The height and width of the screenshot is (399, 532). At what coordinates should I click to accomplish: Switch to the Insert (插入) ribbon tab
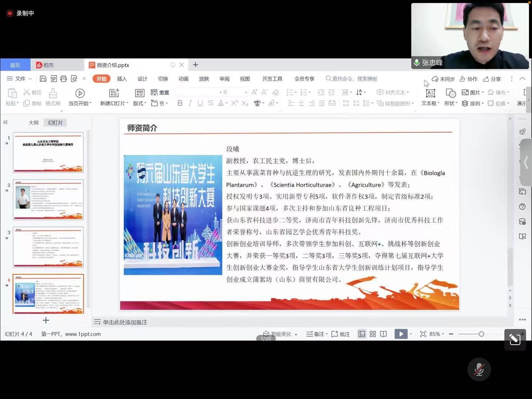tap(122, 79)
